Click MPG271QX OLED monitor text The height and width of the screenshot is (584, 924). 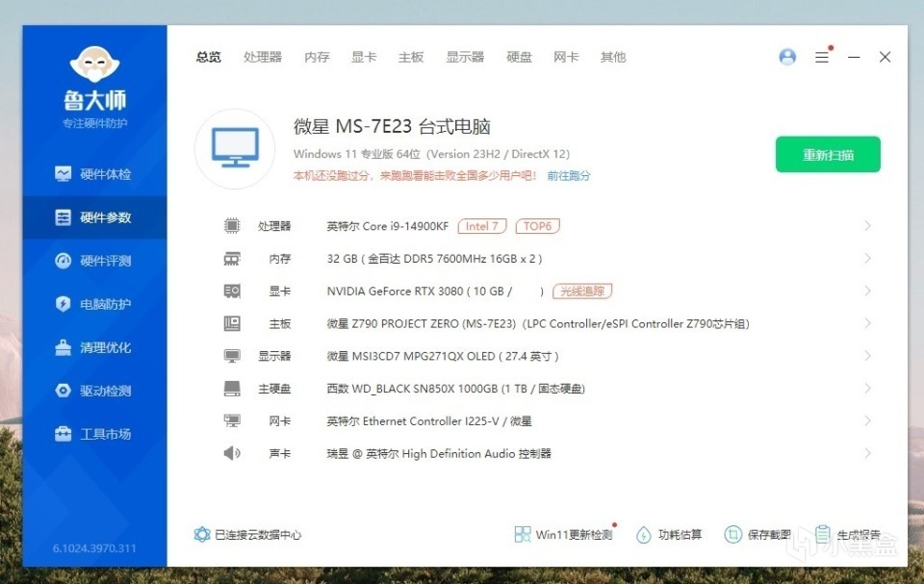[x=443, y=356]
